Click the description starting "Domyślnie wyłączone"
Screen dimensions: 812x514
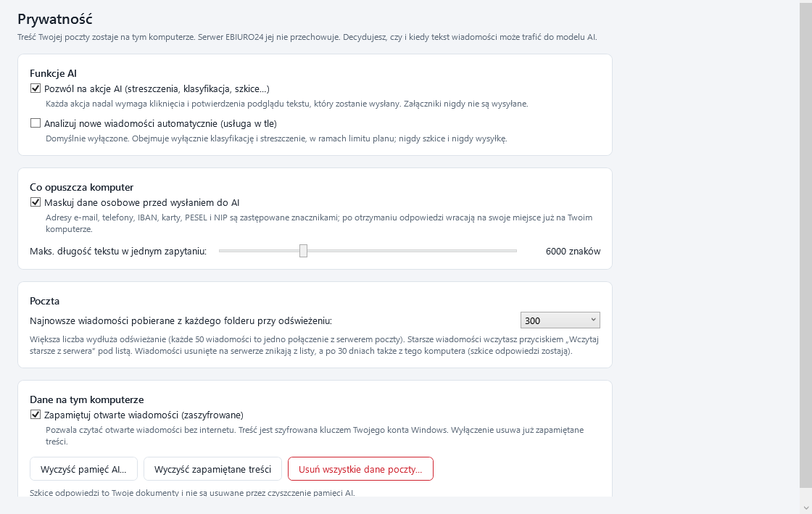tap(276, 138)
